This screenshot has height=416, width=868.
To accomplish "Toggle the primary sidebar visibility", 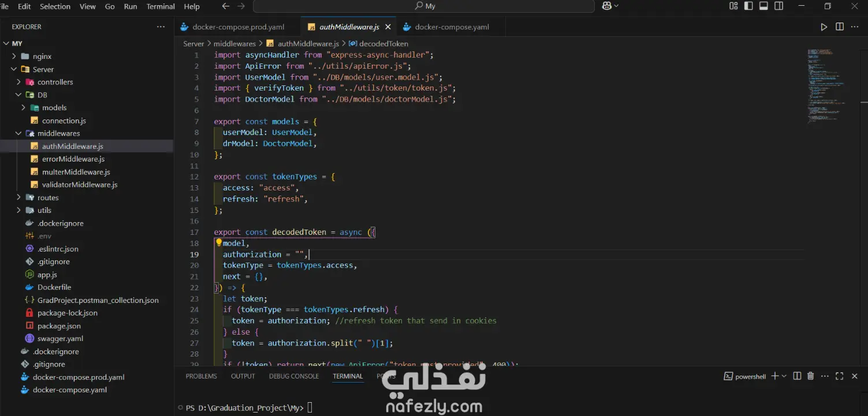I will click(748, 6).
